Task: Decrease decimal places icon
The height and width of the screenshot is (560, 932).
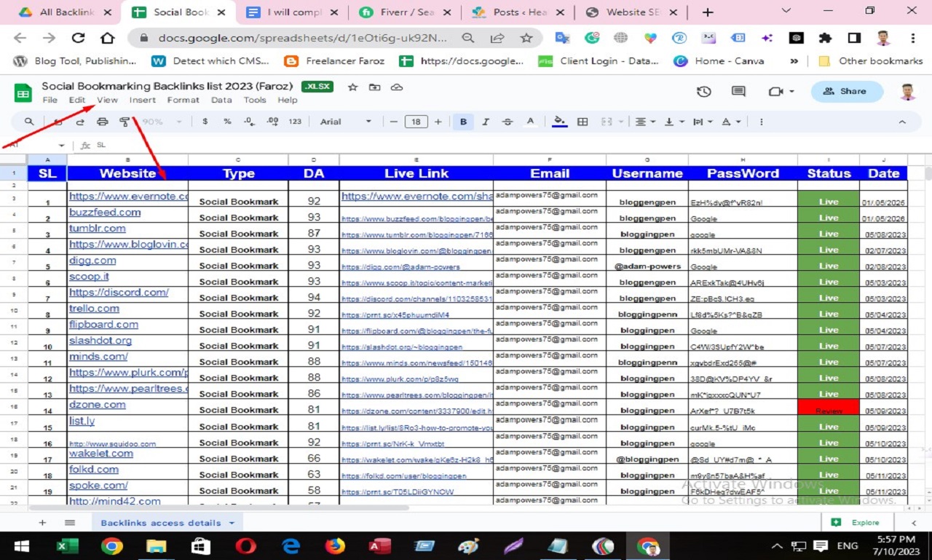Action: point(249,122)
